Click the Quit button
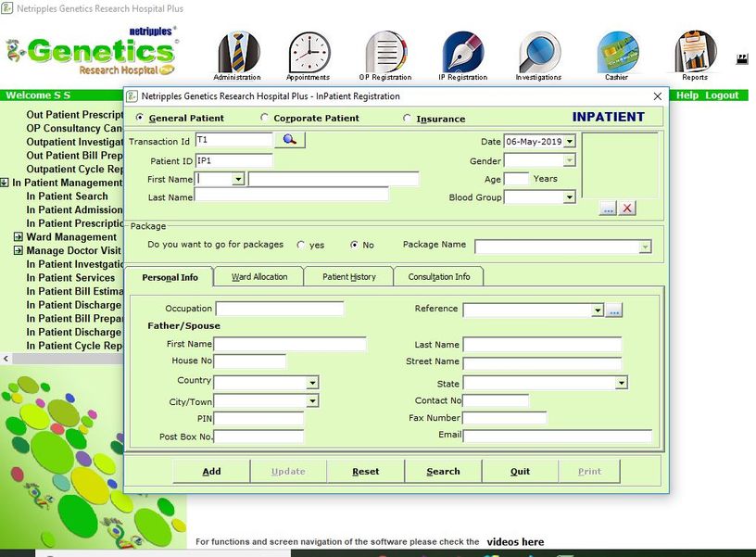 point(521,471)
